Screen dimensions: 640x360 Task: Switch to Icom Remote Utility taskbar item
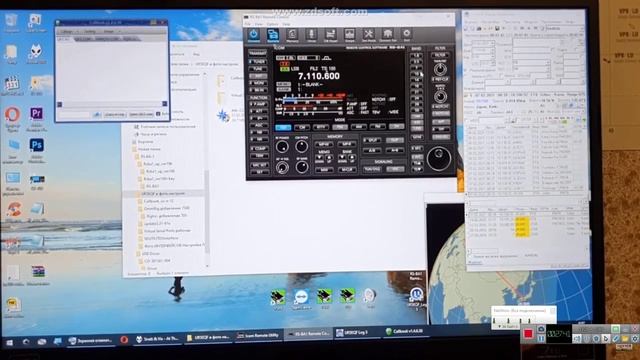(x=258, y=336)
